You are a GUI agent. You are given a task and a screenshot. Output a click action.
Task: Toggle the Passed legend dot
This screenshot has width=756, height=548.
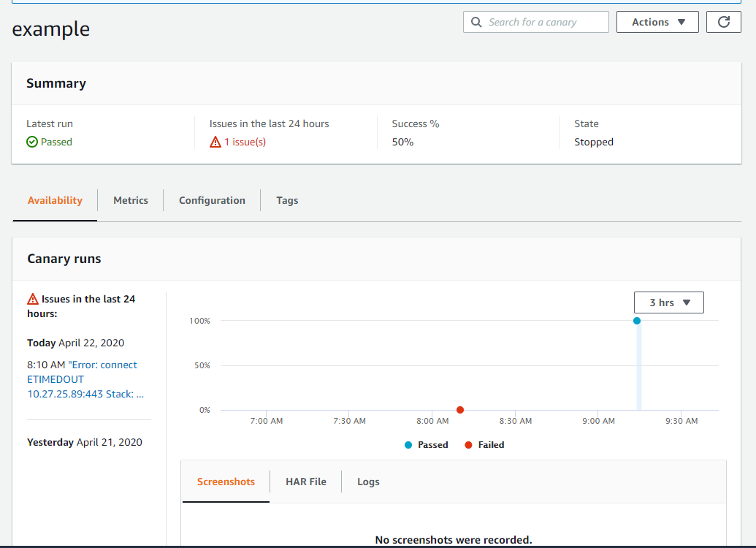tap(408, 444)
